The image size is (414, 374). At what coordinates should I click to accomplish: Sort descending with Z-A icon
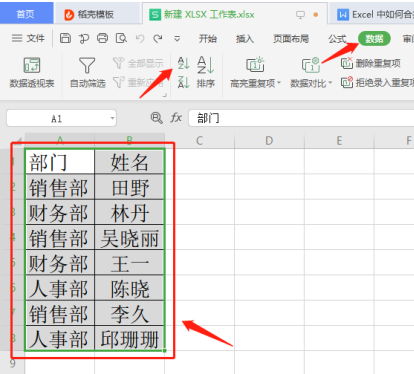(183, 82)
